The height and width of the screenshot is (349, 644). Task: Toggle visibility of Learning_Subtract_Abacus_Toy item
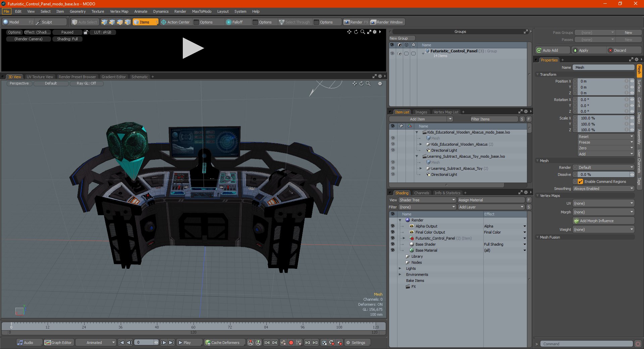pos(393,168)
